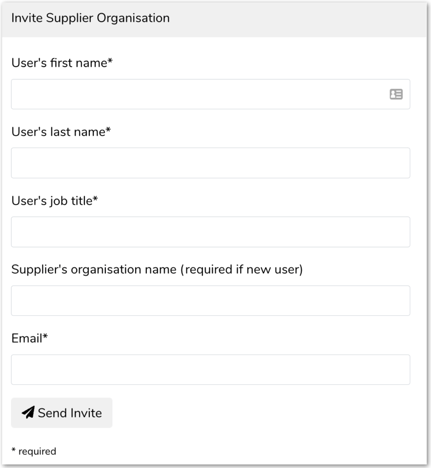
Task: Click the "Supplier's organisation name" label text
Action: tap(94, 269)
